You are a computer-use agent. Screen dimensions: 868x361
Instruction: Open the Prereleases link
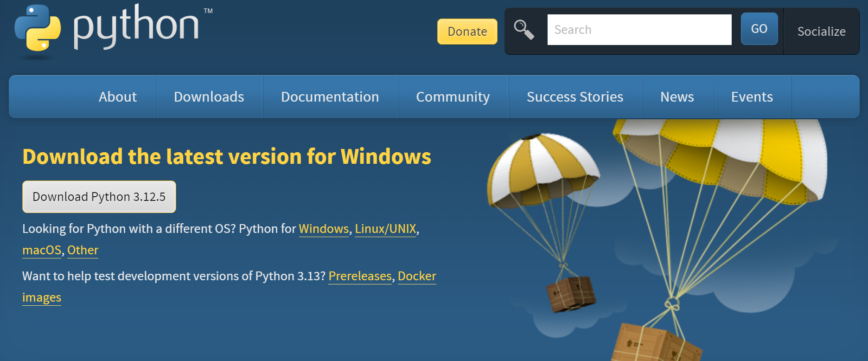click(x=360, y=276)
